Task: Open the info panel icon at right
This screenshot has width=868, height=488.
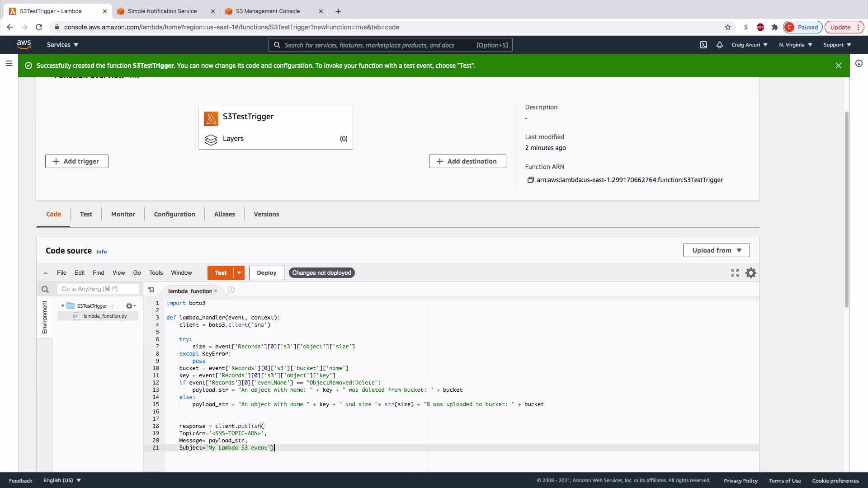Action: (859, 63)
